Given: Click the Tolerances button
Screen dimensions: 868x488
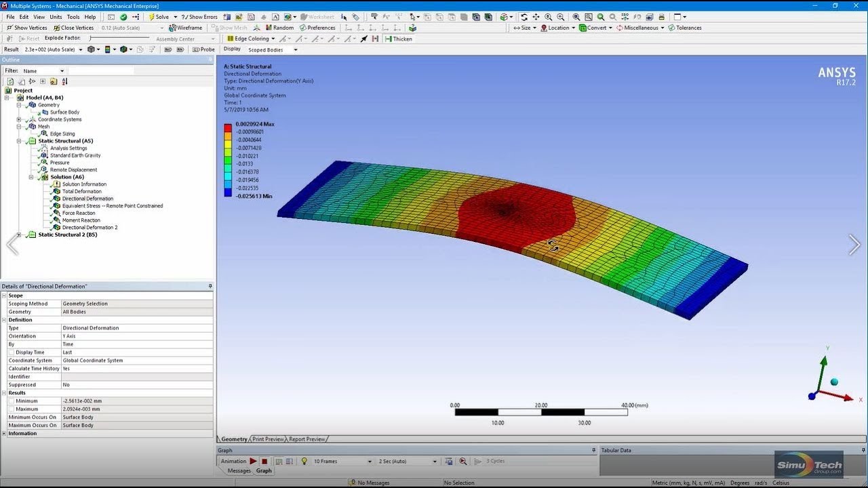Looking at the screenshot, I should pyautogui.click(x=685, y=28).
